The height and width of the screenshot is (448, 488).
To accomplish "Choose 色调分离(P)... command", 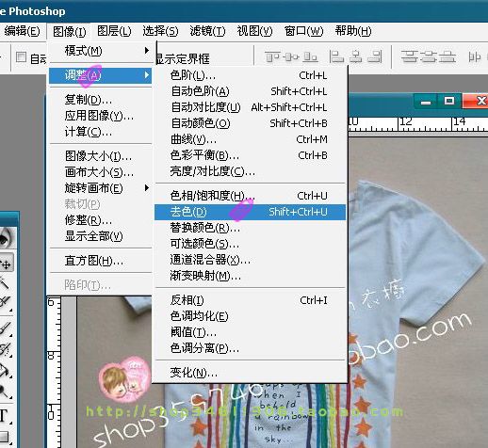I will click(250, 348).
